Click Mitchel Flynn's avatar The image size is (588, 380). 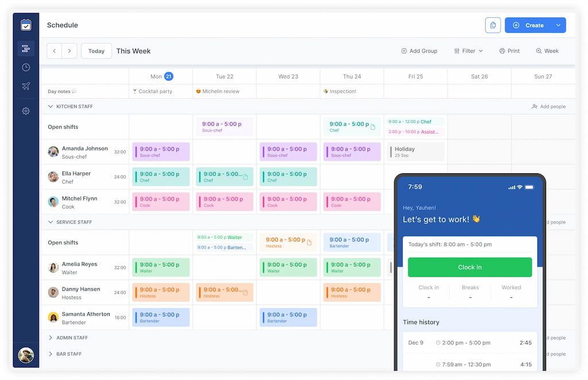tap(53, 201)
